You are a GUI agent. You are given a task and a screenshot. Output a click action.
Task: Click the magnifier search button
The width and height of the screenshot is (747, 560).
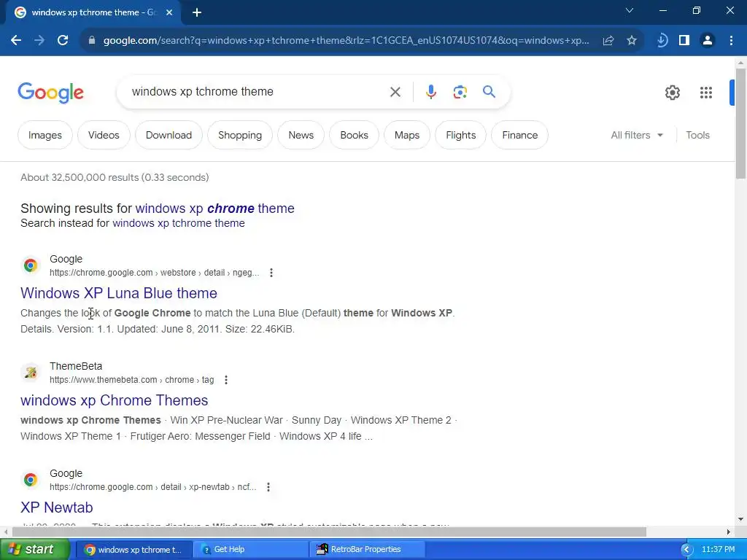[489, 91]
